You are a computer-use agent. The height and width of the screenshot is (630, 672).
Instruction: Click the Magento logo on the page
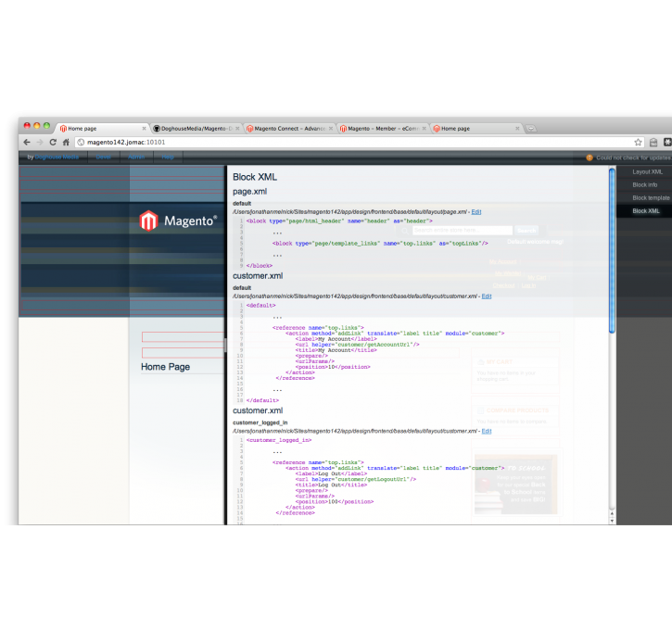click(x=178, y=220)
